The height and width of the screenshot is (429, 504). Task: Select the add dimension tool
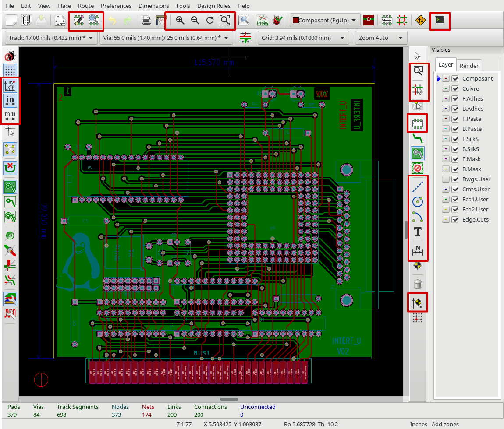(418, 251)
